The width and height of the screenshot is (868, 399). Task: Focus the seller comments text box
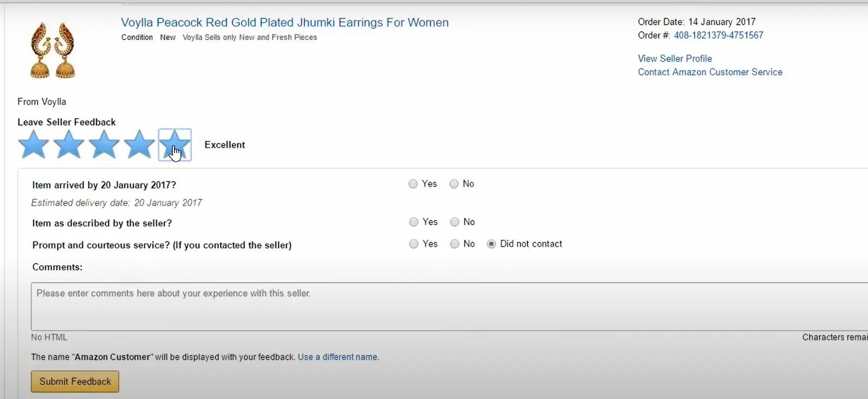[449, 306]
